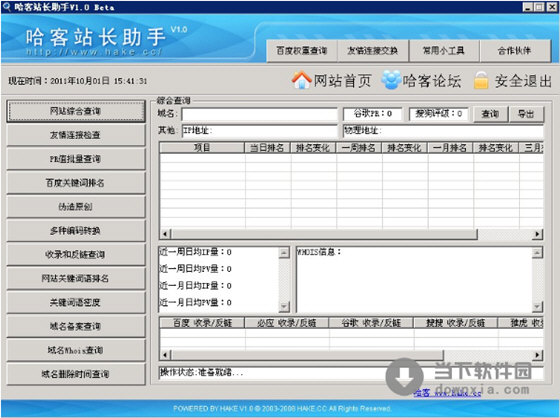Click the app icon in title bar
This screenshot has width=560, height=418.
tap(6, 7)
